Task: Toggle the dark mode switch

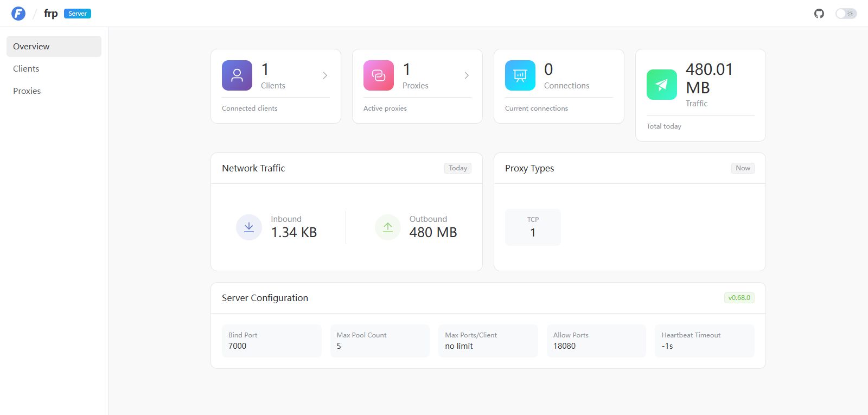Action: pos(846,14)
